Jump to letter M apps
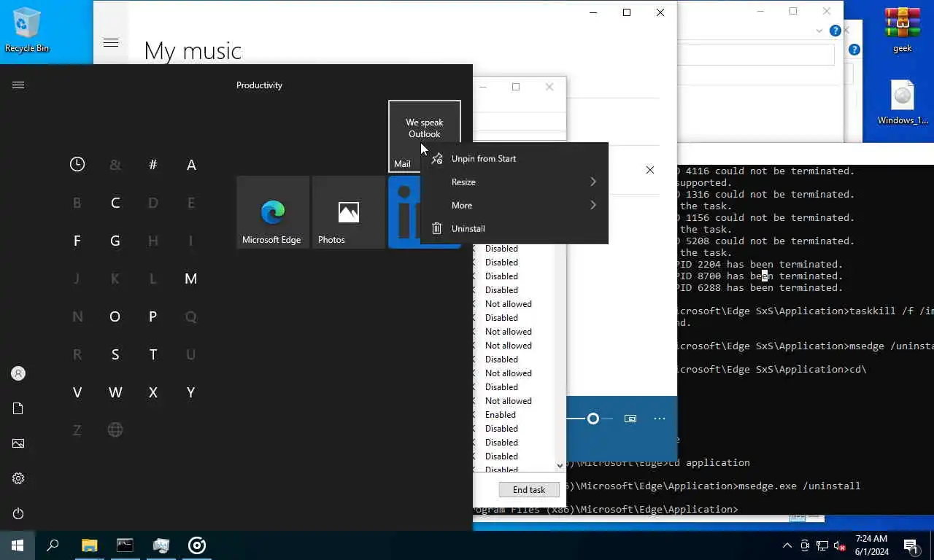934x560 pixels. 191,279
